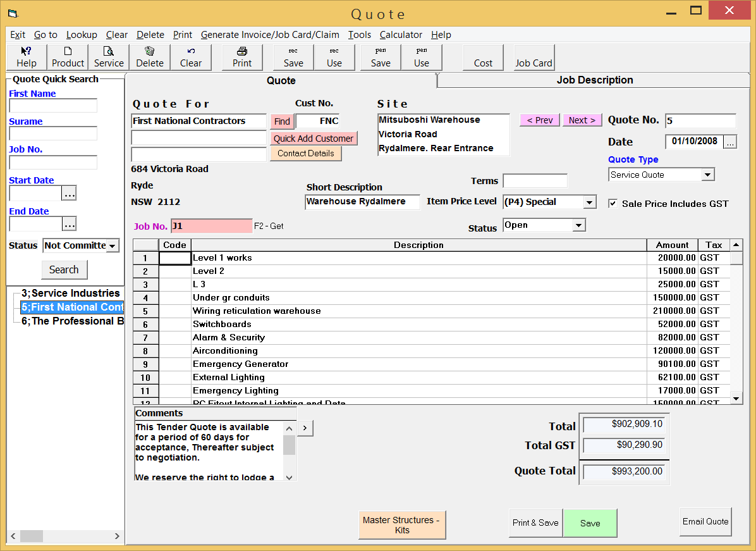The height and width of the screenshot is (551, 756).
Task: Click the Job Card toolbar button
Action: pos(533,58)
